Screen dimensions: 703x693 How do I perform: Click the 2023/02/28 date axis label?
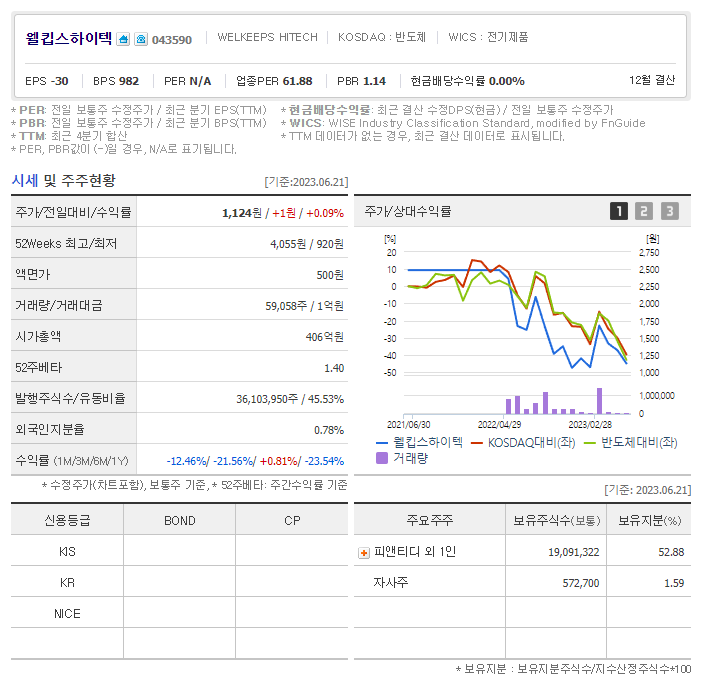590,424
